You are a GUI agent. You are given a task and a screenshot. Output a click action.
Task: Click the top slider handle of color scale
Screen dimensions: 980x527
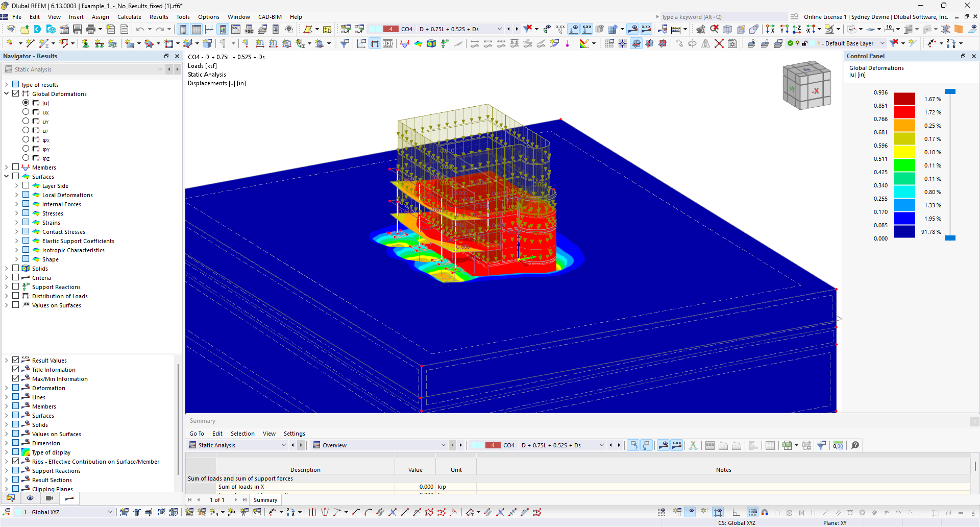coord(950,91)
